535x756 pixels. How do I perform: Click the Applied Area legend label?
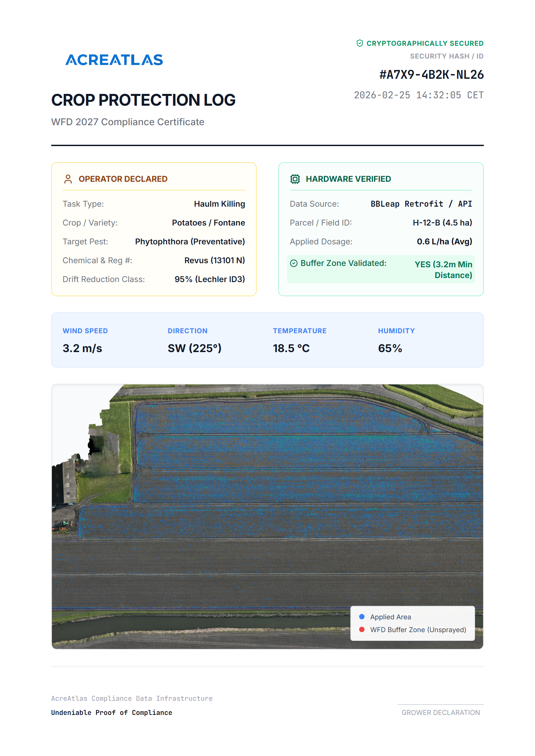(390, 617)
